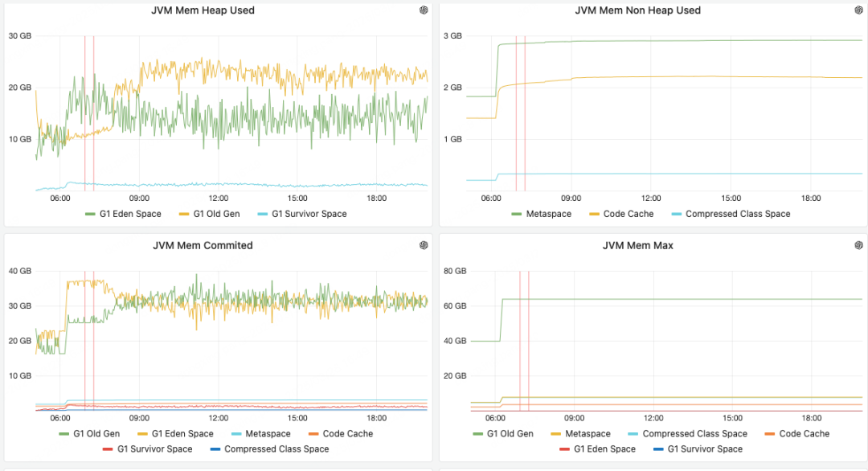Click the corner icon on JVM Mem Heap Used panel
868x471 pixels.
(x=424, y=10)
